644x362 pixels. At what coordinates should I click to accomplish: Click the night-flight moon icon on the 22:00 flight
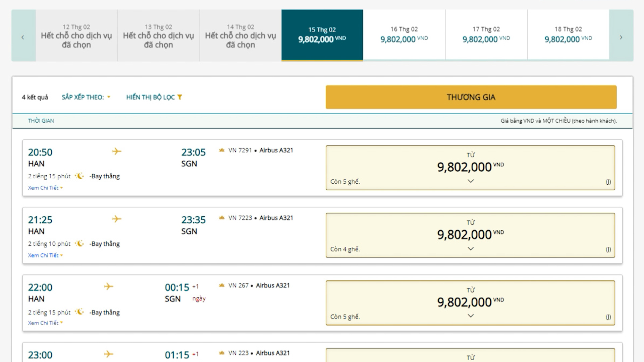pos(79,312)
